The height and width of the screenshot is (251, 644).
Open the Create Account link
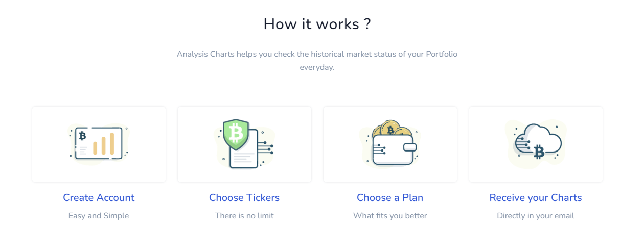(99, 197)
